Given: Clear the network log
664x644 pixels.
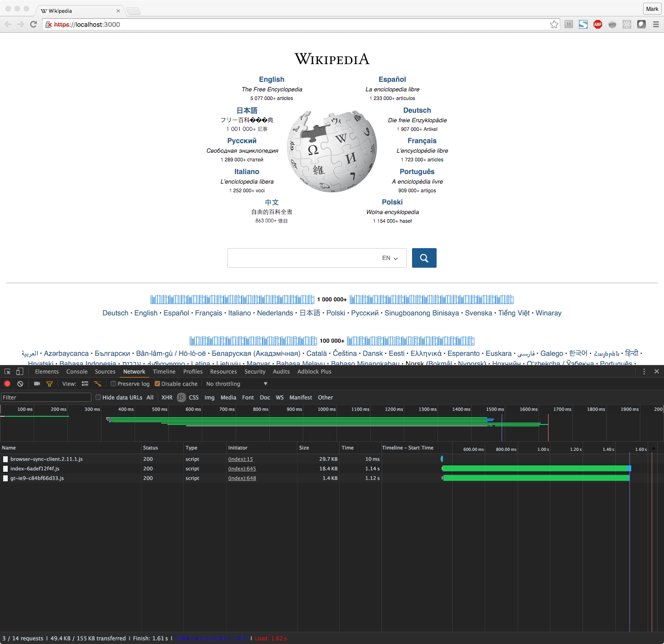Looking at the screenshot, I should (x=20, y=384).
